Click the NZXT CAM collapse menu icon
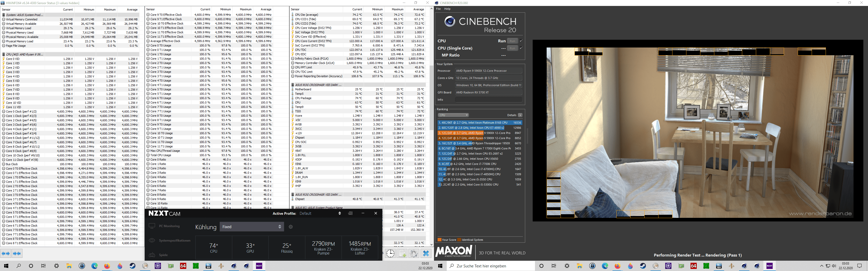The height and width of the screenshot is (271, 868). pyautogui.click(x=350, y=213)
